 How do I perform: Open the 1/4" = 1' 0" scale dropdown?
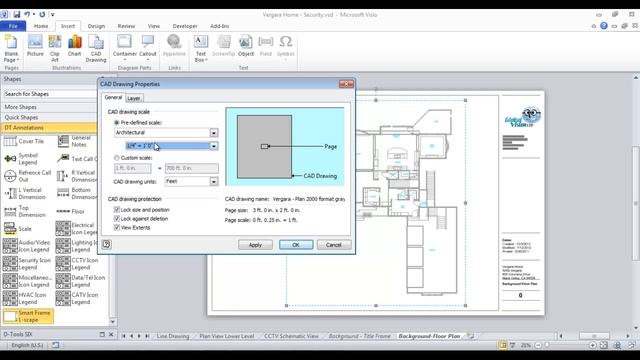(x=213, y=146)
